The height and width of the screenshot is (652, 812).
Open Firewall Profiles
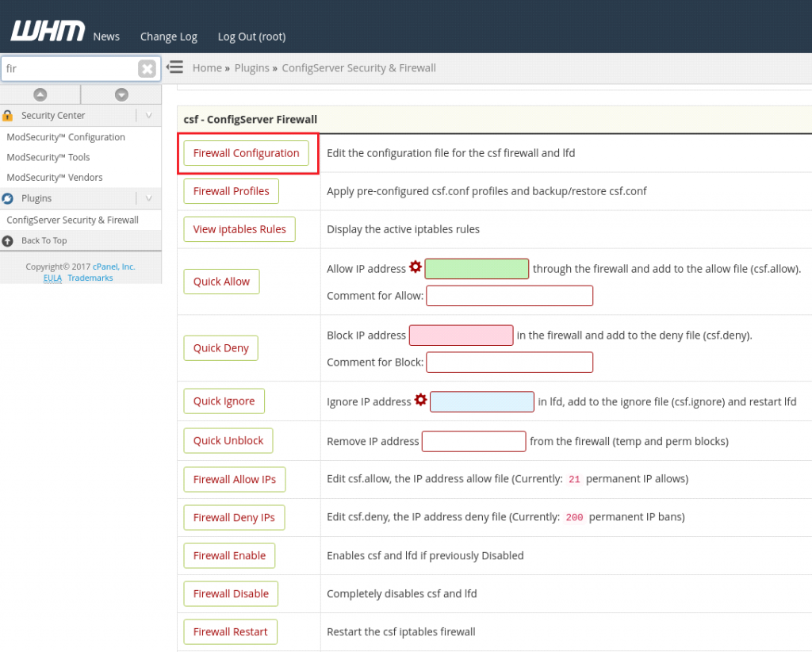pos(231,192)
